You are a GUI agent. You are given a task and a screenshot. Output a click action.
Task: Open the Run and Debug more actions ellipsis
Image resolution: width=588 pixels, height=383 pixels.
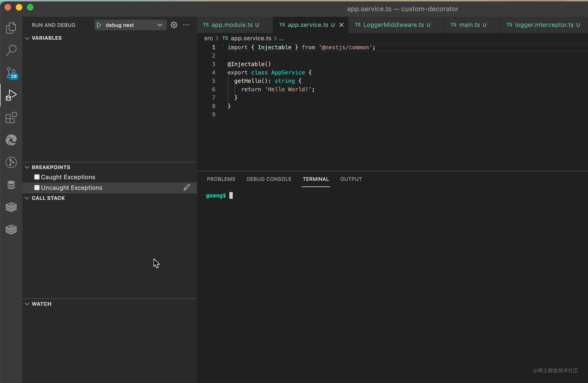click(186, 25)
